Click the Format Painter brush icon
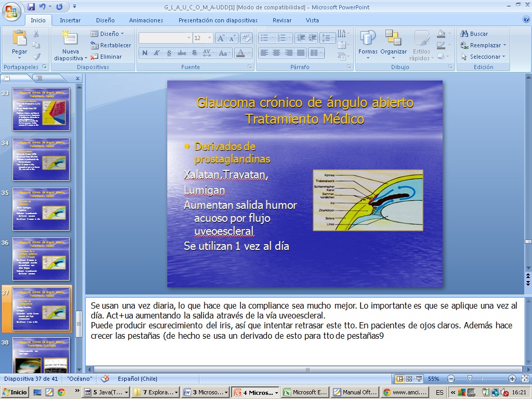The height and width of the screenshot is (399, 532). coord(36,57)
